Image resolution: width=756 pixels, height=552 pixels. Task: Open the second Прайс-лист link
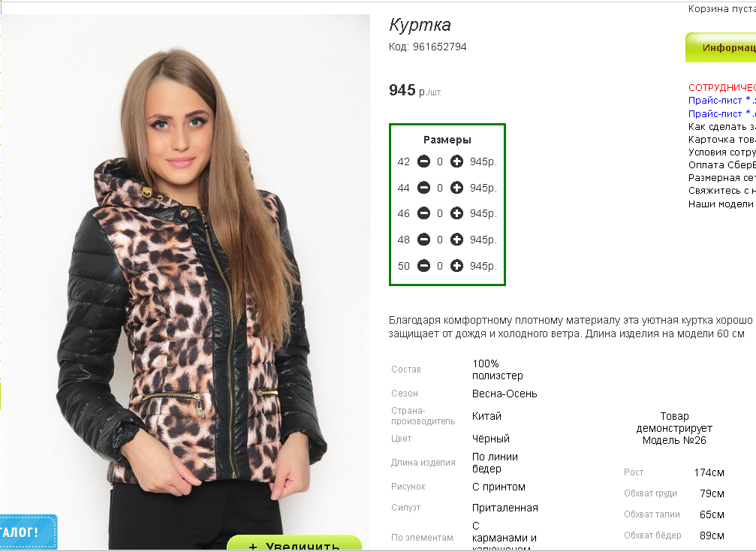tap(721, 114)
